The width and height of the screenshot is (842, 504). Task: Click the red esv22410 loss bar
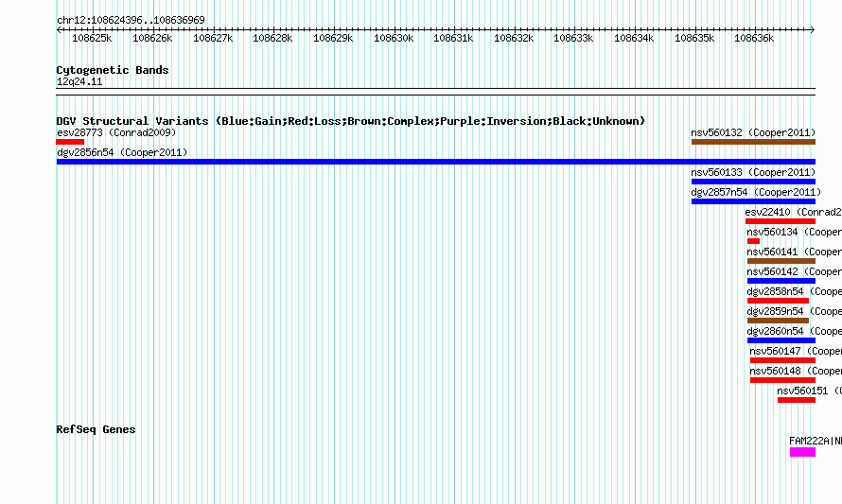pos(781,221)
